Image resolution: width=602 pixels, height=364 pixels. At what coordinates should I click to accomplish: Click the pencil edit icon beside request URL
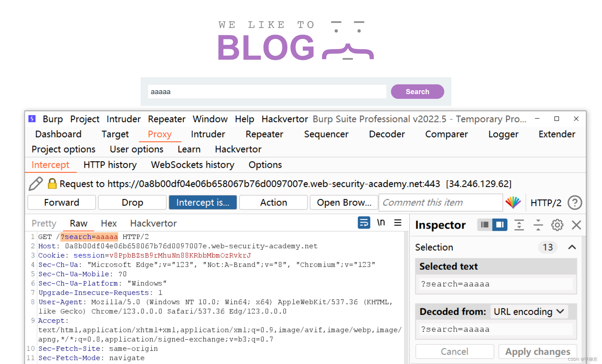pyautogui.click(x=36, y=184)
